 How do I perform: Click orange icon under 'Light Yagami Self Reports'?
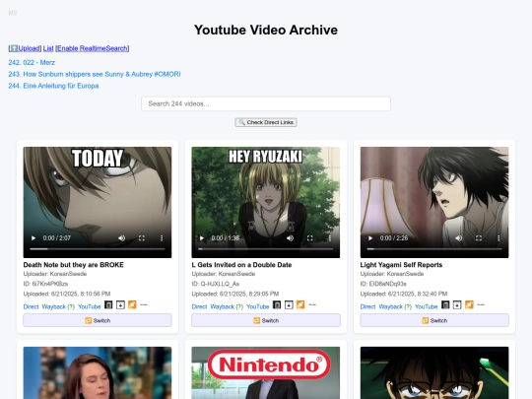tap(469, 305)
